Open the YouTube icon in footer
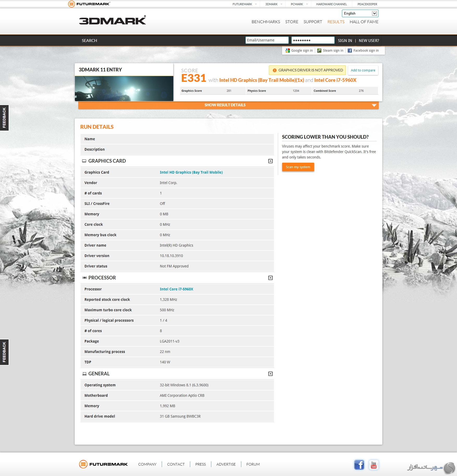457x476 pixels. click(374, 465)
